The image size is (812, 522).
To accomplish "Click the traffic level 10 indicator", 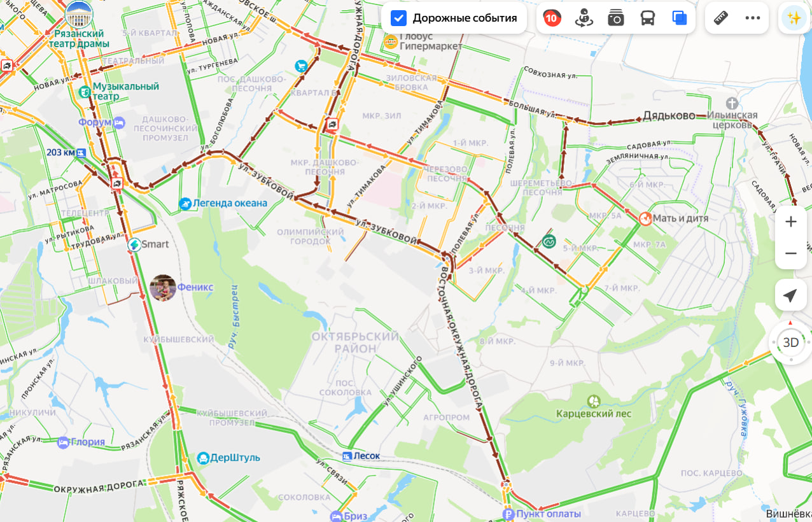I will tap(552, 18).
